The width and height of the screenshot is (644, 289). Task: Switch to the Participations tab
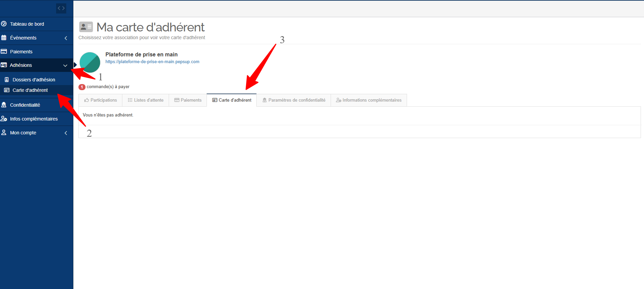coord(100,100)
